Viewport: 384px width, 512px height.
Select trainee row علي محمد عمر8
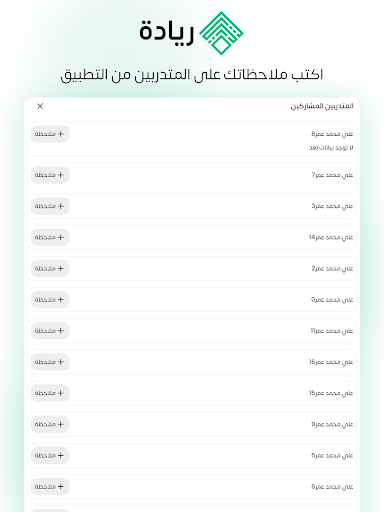click(192, 139)
